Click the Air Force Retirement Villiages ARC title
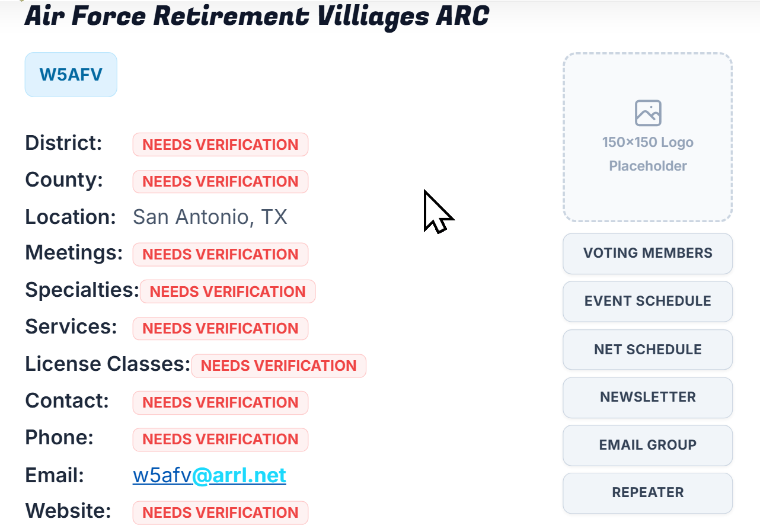The width and height of the screenshot is (760, 532). pos(257,17)
